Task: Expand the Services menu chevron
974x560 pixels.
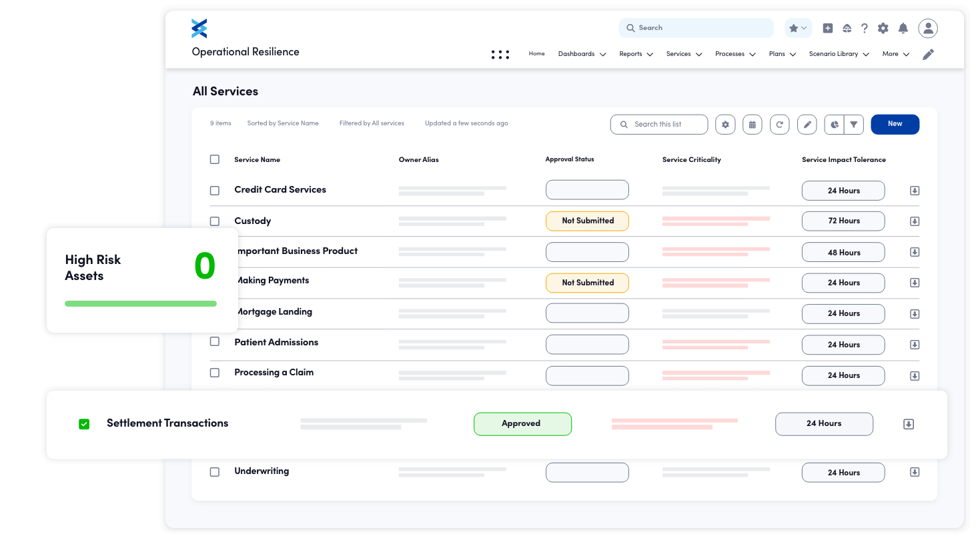Action: (x=699, y=55)
